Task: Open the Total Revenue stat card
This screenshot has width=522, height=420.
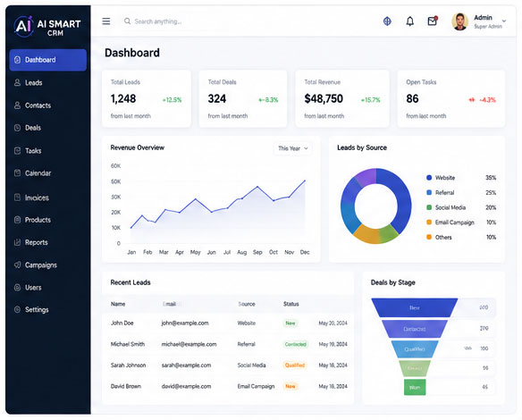Action: [342, 99]
